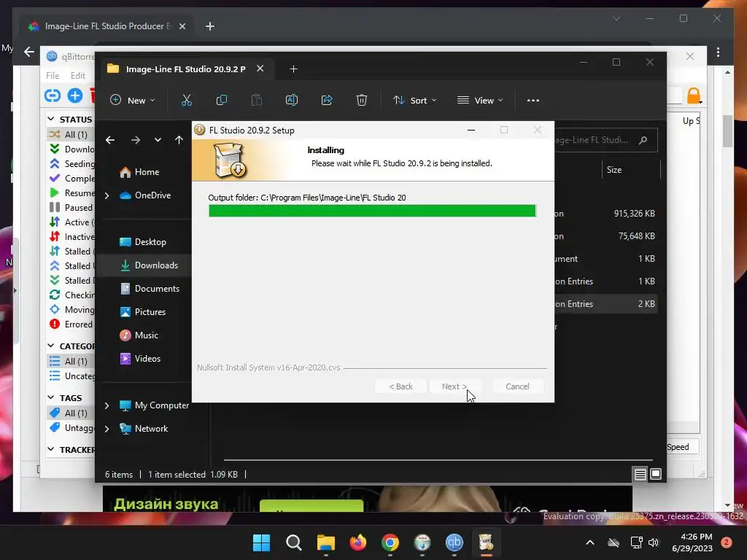Screen dimensions: 747x560
Task: Go back in File Explorer navigation
Action: pos(110,140)
